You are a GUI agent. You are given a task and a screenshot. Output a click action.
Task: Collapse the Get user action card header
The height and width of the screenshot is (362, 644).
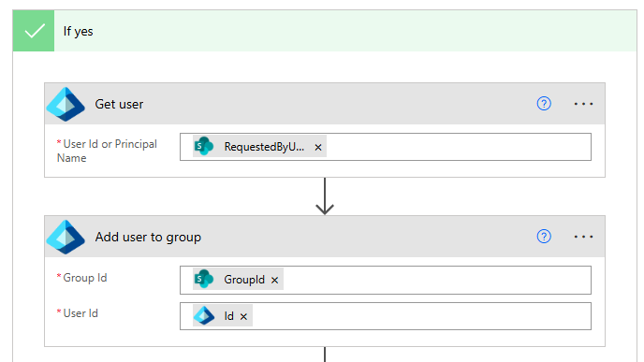(x=325, y=104)
